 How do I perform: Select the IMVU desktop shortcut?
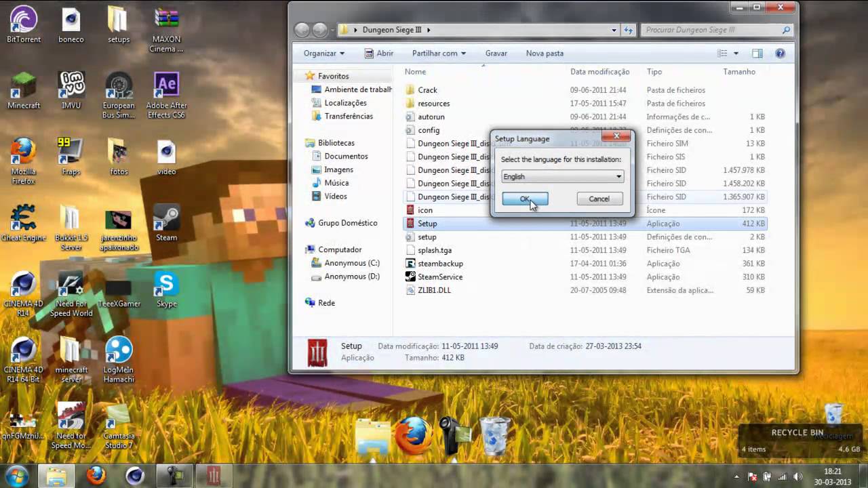(71, 90)
